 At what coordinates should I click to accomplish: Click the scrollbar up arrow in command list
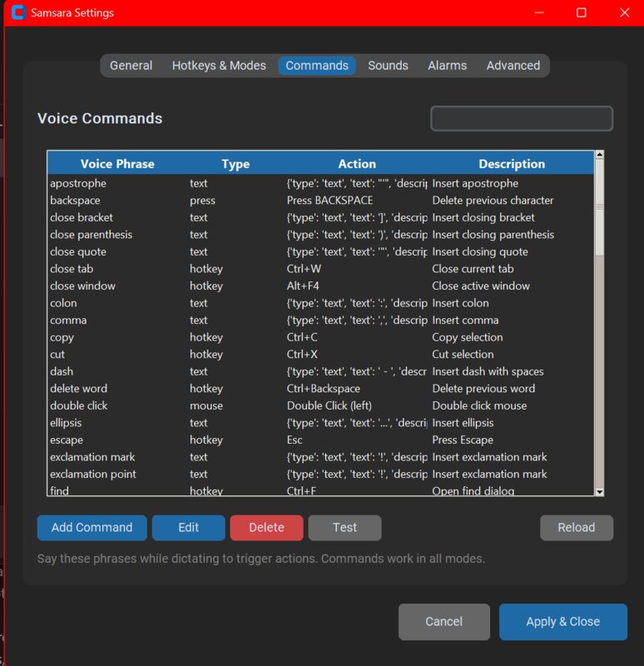[x=599, y=155]
